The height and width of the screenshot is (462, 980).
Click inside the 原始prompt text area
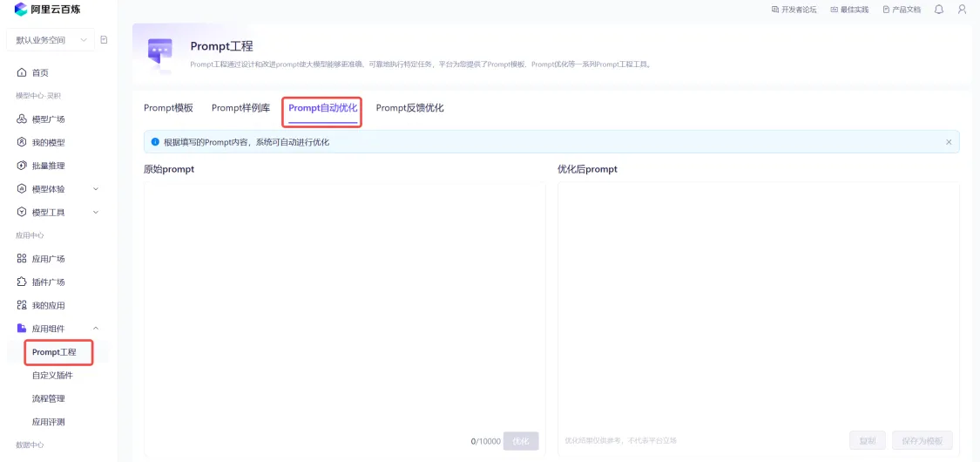(x=344, y=305)
